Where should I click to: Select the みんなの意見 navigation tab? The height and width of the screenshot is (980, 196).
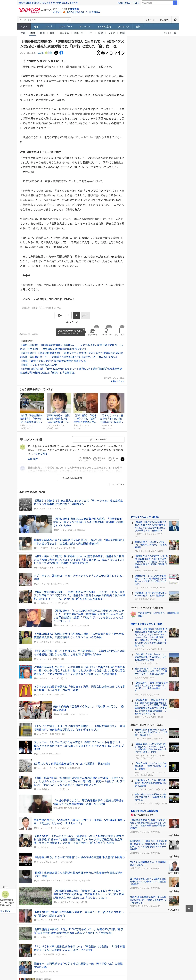(104, 27)
